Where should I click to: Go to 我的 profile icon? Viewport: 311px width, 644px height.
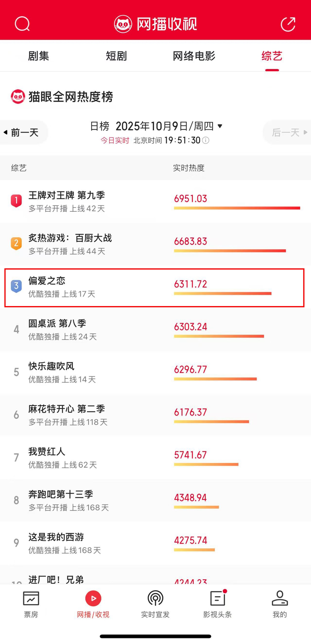(x=279, y=598)
